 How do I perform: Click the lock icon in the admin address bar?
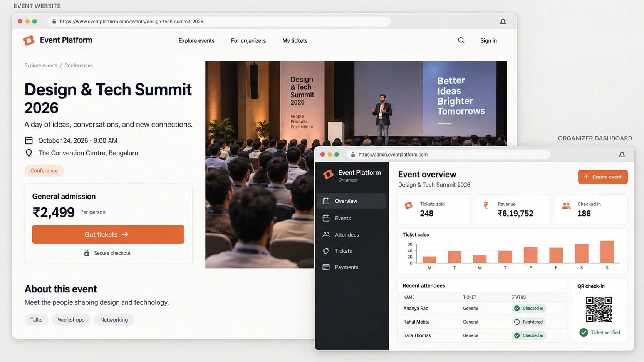point(353,155)
